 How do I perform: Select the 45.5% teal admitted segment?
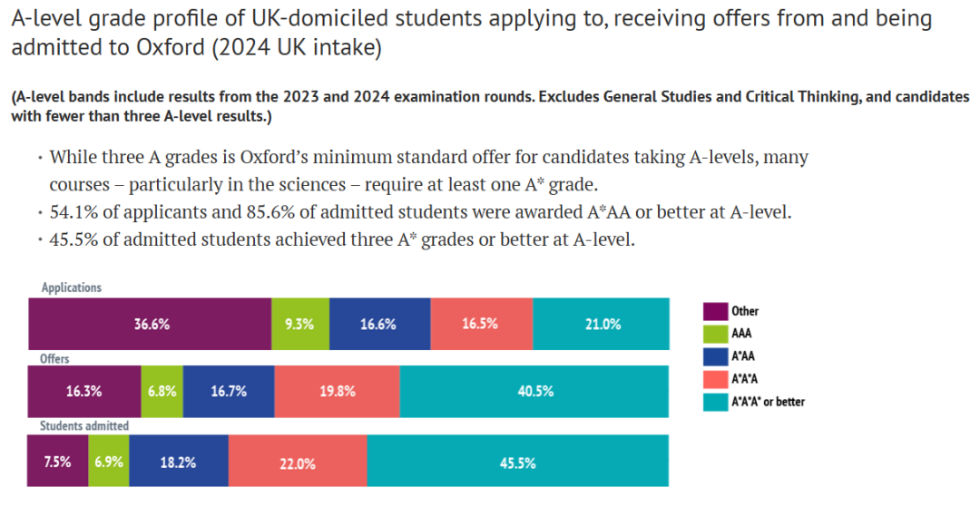(517, 461)
